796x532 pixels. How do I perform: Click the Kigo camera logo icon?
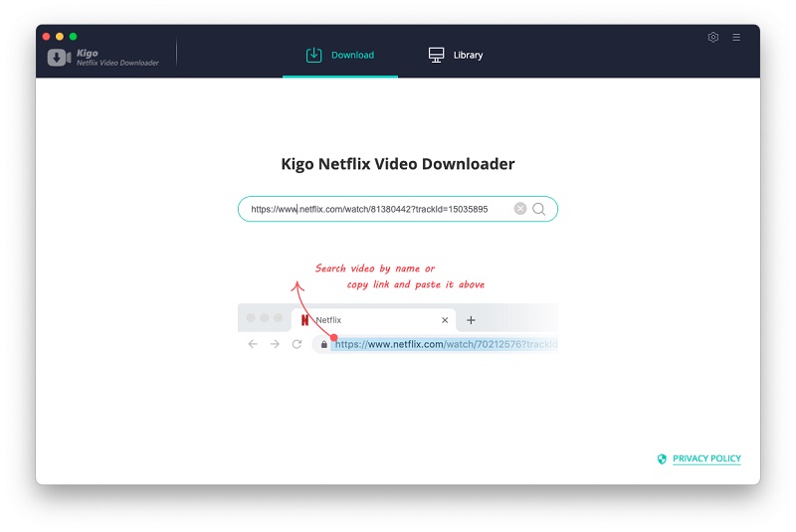pyautogui.click(x=59, y=58)
